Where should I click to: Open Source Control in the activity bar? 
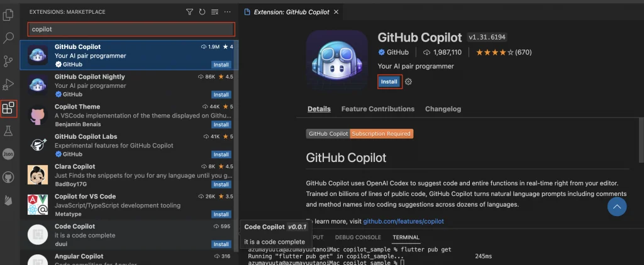click(9, 62)
